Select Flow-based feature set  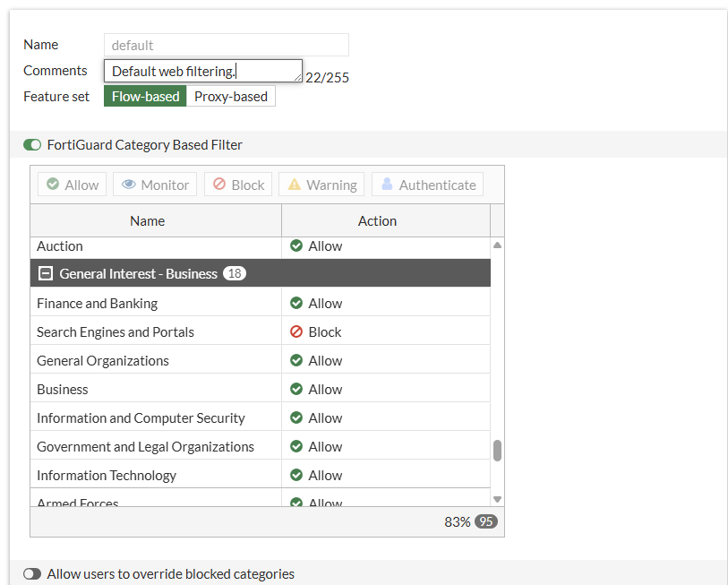click(145, 97)
